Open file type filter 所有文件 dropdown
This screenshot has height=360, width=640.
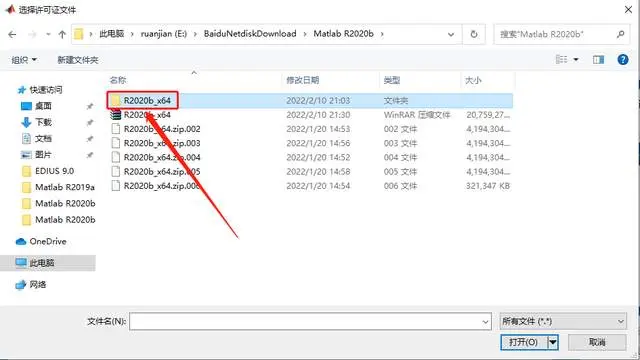tap(563, 322)
